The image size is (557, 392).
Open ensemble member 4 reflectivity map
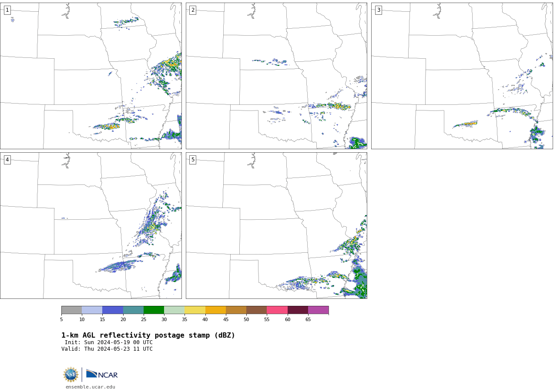tap(91, 225)
